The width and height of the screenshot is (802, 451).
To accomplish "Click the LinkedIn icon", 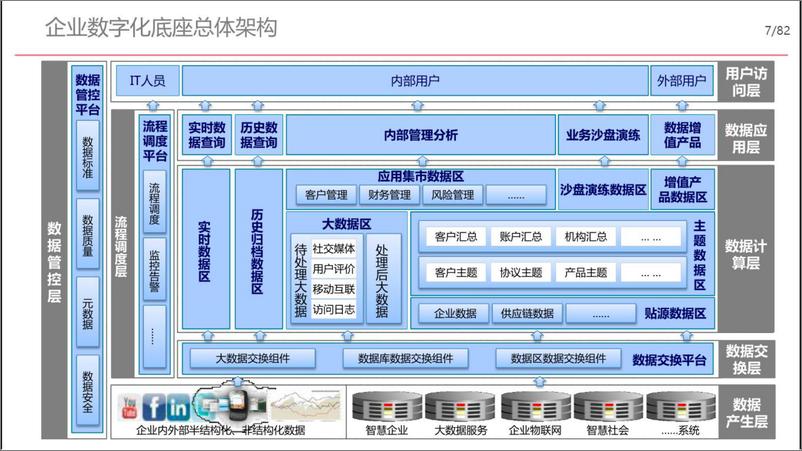I will (x=177, y=408).
